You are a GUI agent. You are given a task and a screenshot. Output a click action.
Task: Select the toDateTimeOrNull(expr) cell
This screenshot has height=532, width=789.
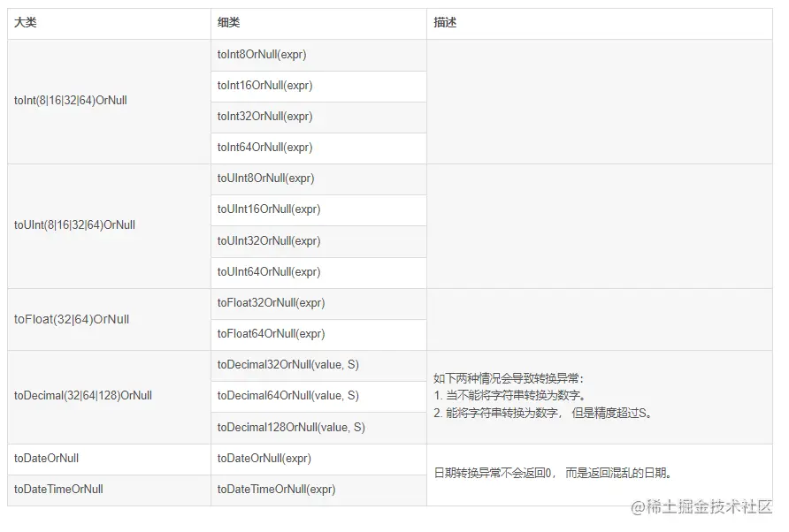pos(318,490)
